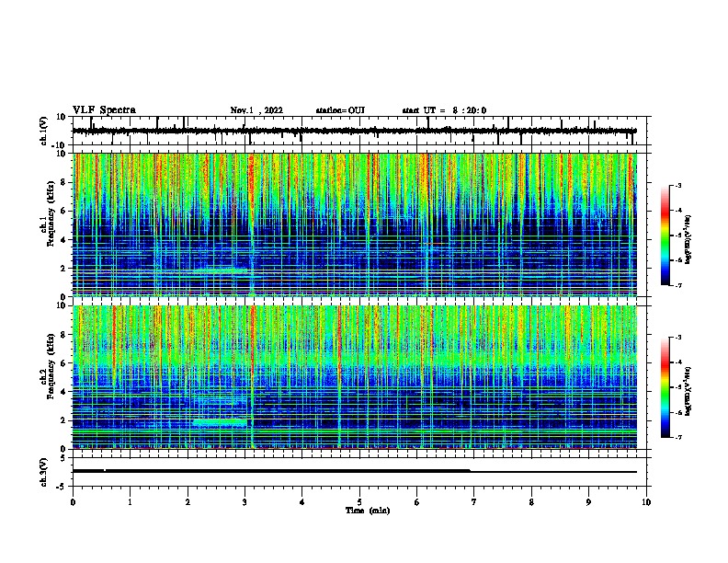The height and width of the screenshot is (563, 728).
Task: Click the "ch.3(V)" axis label
Action: [x=44, y=472]
